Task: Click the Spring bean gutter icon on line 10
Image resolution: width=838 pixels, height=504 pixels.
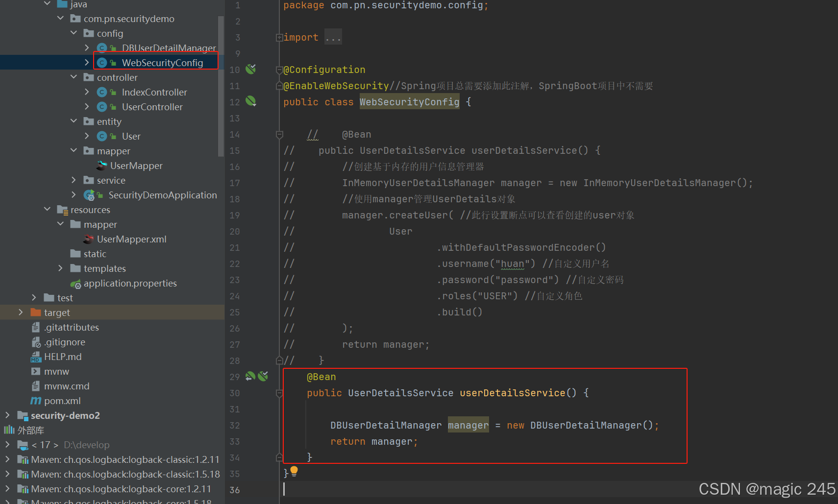Action: pyautogui.click(x=251, y=69)
